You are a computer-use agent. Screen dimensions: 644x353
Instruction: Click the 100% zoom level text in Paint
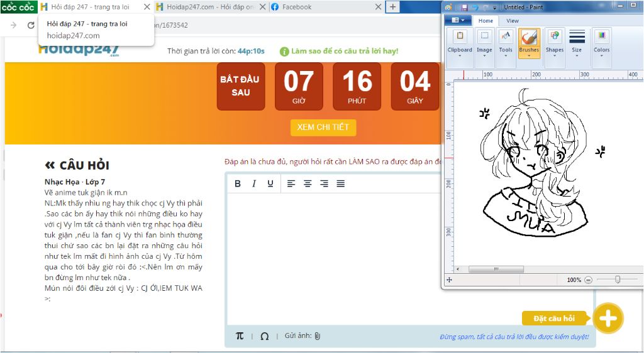574,280
